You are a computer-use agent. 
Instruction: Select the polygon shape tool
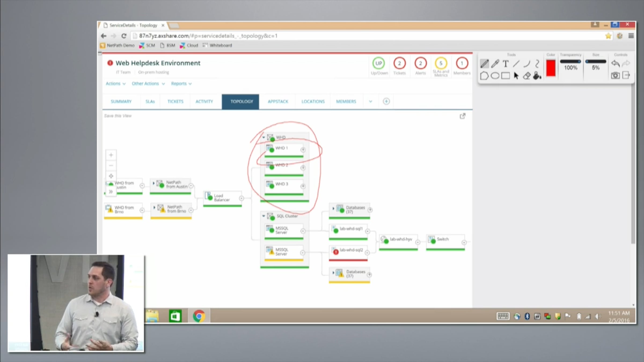[x=484, y=76]
